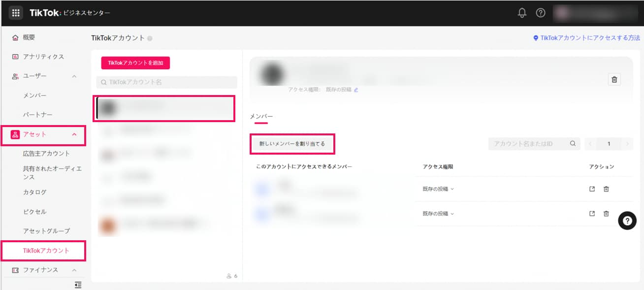Open the notifications bell
The image size is (644, 290).
pos(522,13)
